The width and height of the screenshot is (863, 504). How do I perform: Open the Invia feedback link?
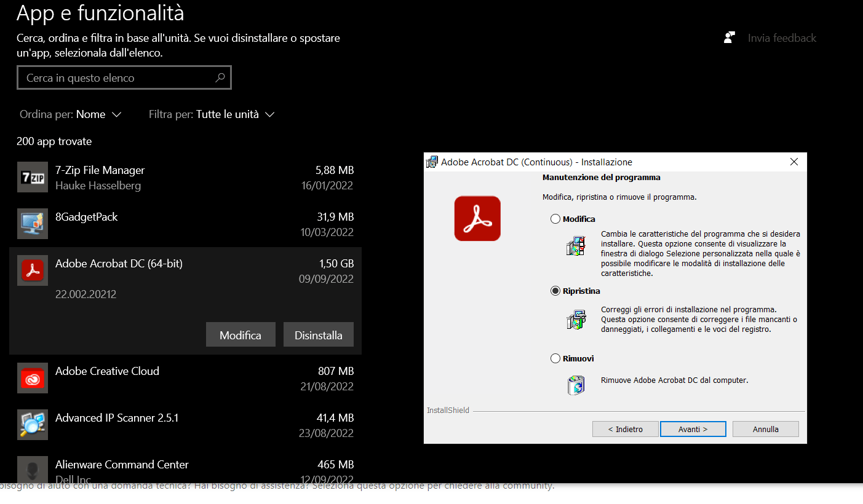tap(782, 38)
